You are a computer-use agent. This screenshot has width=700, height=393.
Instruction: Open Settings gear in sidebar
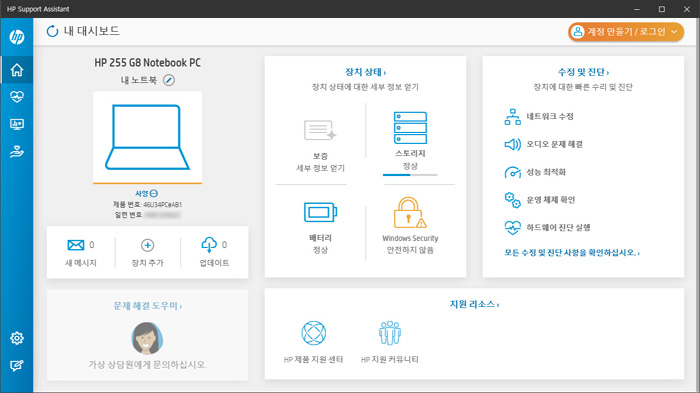[x=17, y=338]
